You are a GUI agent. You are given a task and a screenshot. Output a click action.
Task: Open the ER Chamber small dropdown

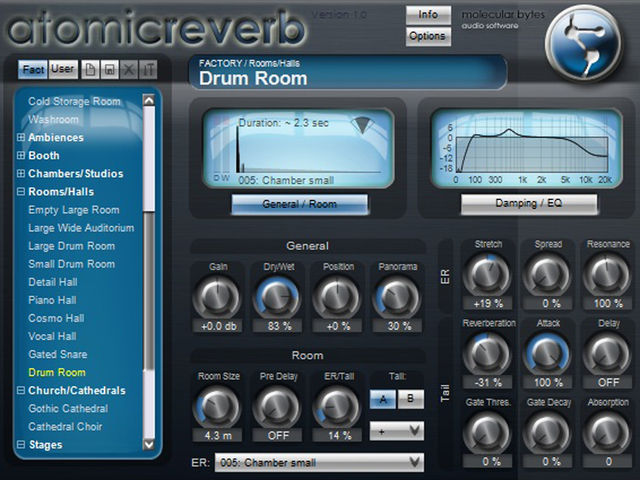point(319,462)
